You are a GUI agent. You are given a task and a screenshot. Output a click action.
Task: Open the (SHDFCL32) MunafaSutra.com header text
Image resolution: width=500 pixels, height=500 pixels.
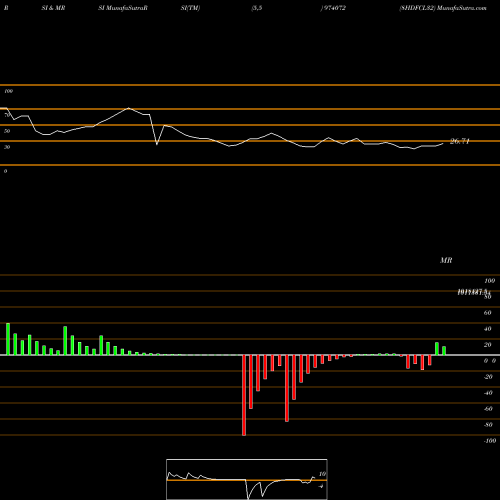pyautogui.click(x=443, y=8)
